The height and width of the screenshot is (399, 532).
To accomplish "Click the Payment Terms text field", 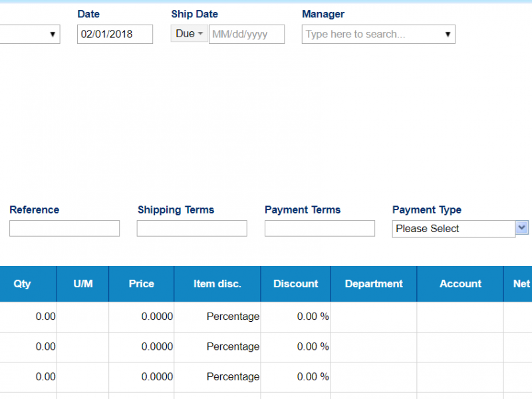I will point(320,228).
